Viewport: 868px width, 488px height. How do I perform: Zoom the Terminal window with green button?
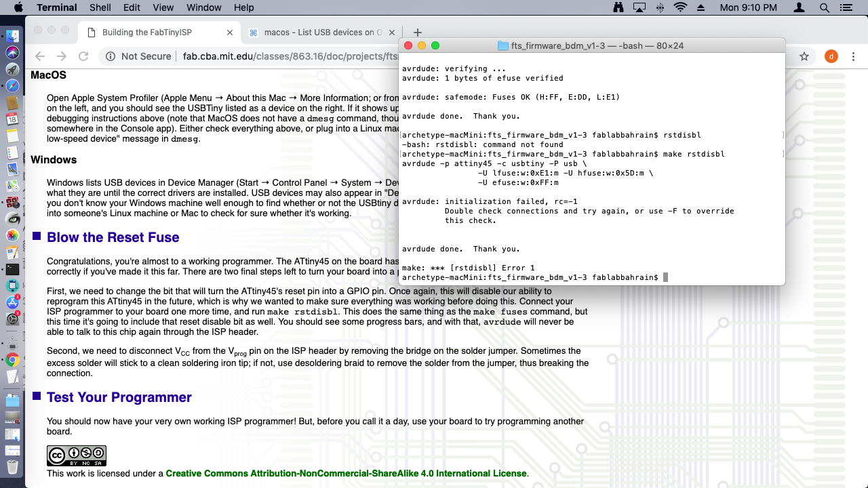pyautogui.click(x=435, y=45)
